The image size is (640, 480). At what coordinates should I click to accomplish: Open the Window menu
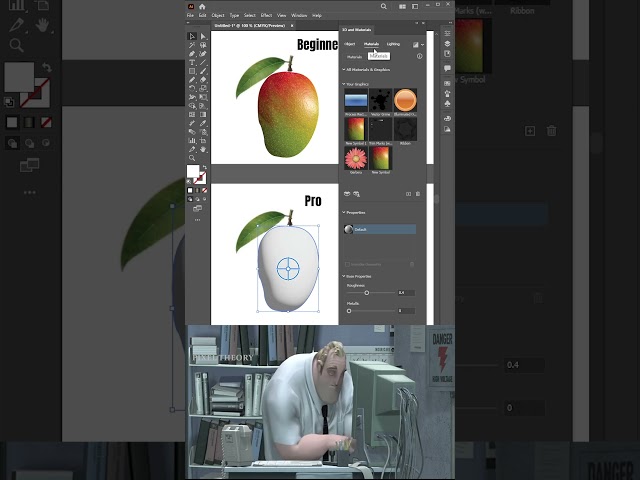pyautogui.click(x=299, y=16)
